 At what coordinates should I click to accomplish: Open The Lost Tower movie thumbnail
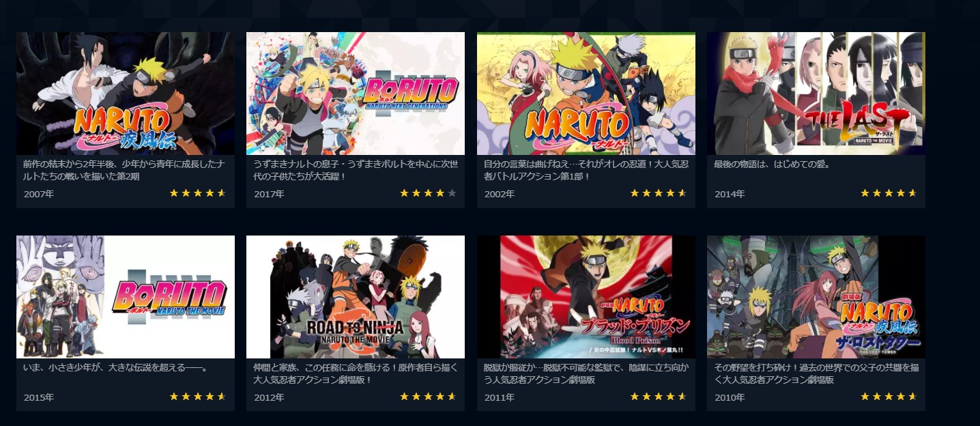[x=816, y=297]
